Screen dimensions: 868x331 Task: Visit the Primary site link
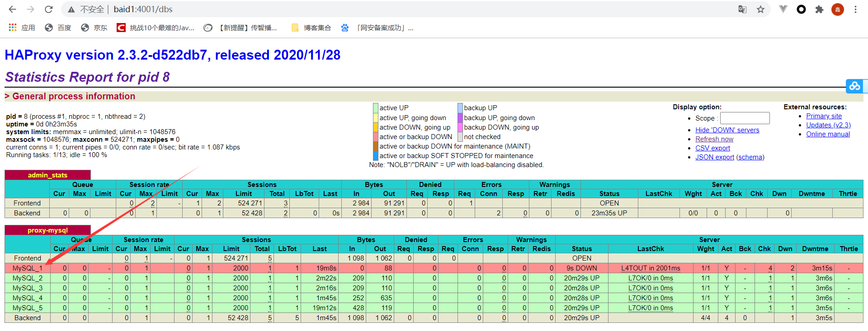(x=824, y=116)
